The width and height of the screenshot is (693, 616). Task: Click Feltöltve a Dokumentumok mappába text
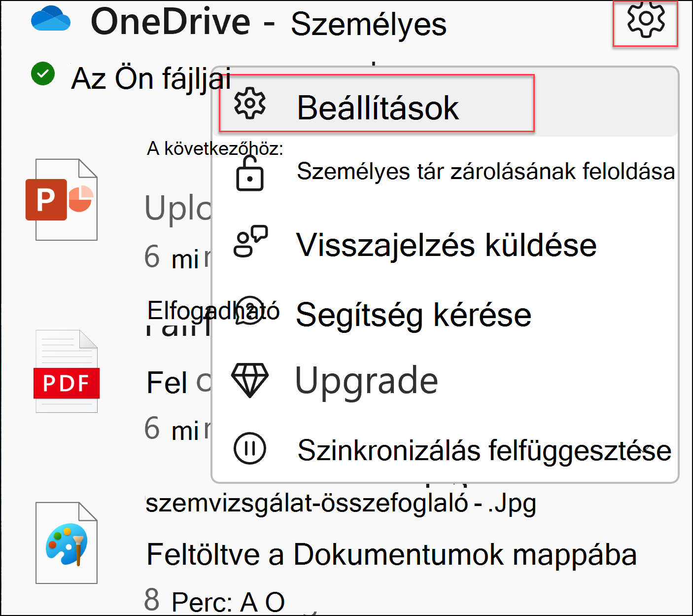tap(391, 554)
